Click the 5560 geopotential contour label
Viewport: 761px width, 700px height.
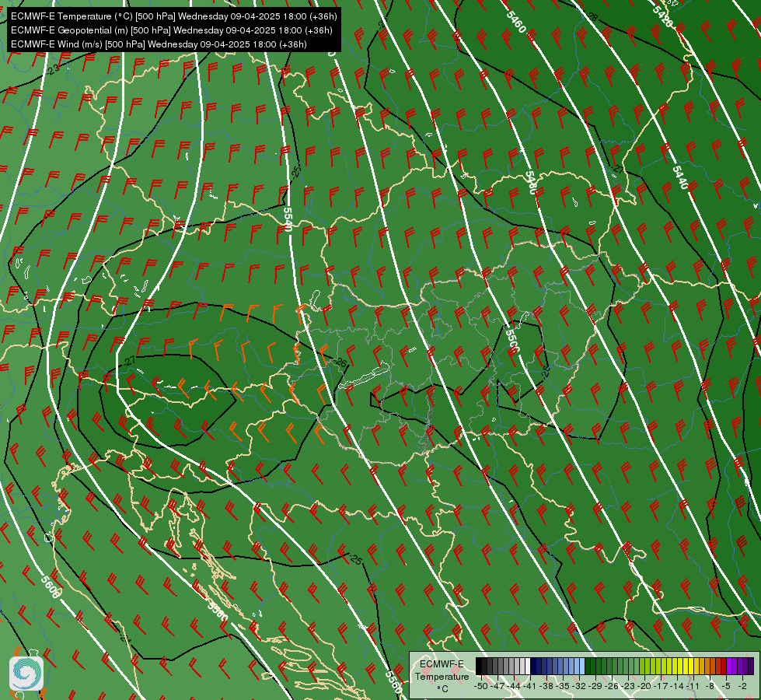click(x=394, y=681)
